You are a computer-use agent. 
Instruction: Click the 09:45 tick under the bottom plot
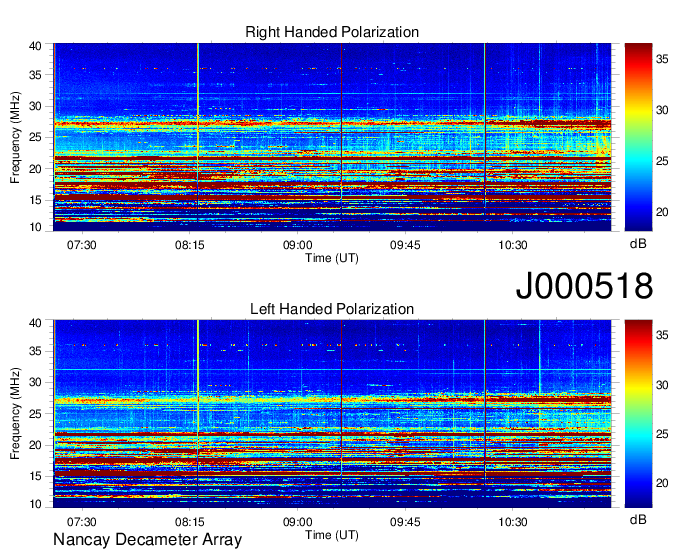pos(405,522)
